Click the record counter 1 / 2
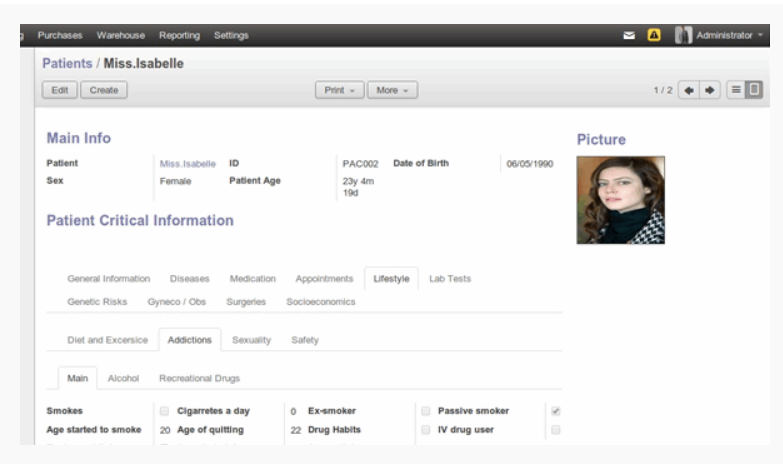 (663, 90)
